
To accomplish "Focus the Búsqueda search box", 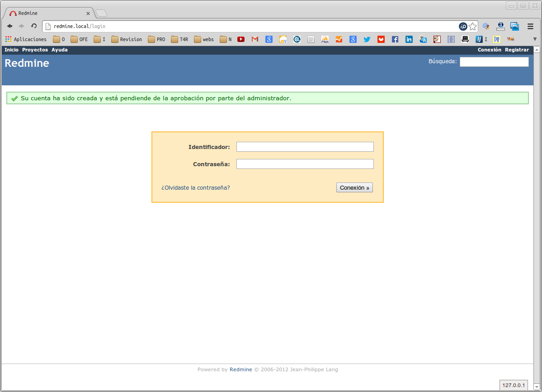I will pyautogui.click(x=494, y=62).
